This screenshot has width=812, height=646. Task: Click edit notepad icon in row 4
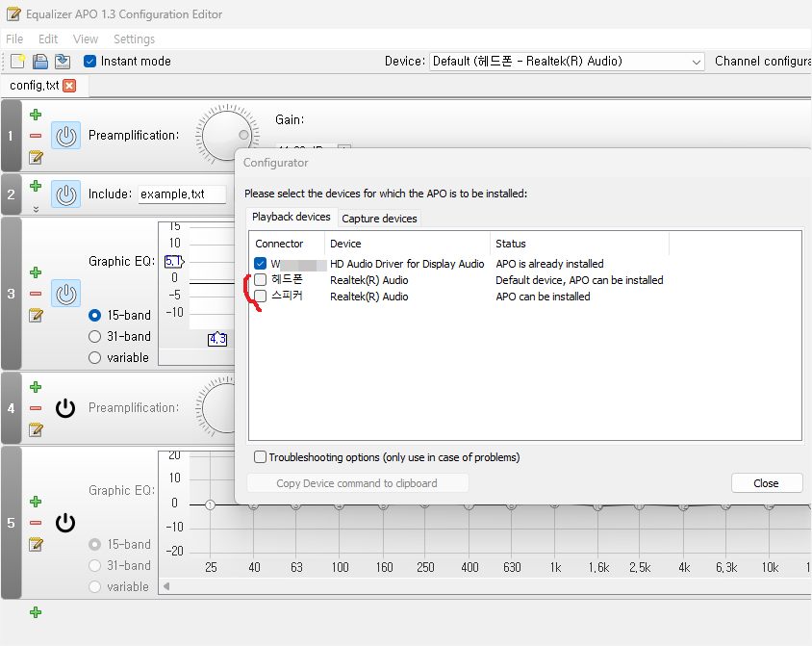[x=36, y=429]
